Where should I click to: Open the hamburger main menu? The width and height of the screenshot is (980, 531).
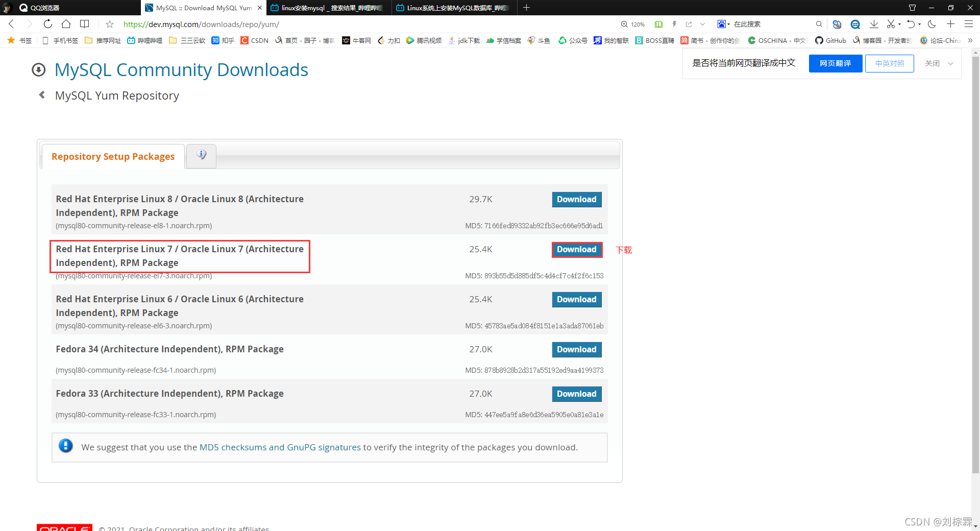[x=968, y=24]
